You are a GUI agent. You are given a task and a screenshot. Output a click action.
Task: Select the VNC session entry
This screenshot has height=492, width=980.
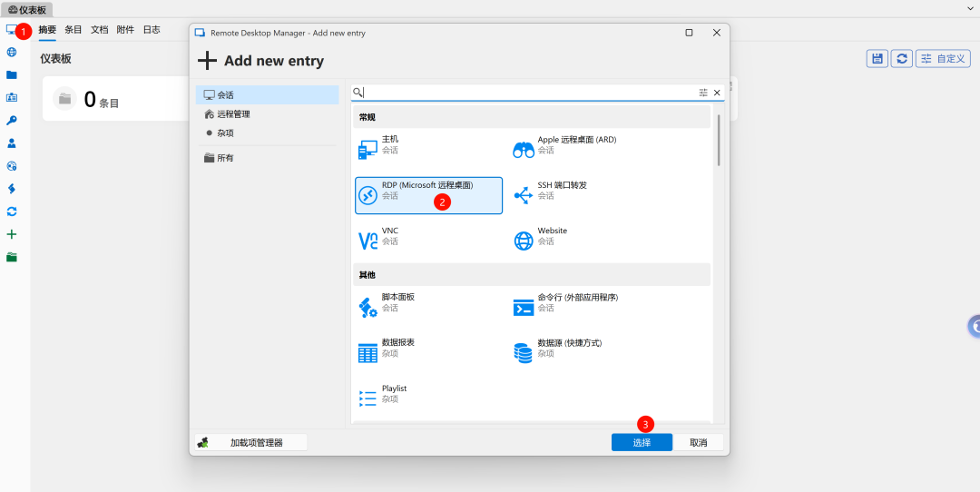pyautogui.click(x=428, y=241)
